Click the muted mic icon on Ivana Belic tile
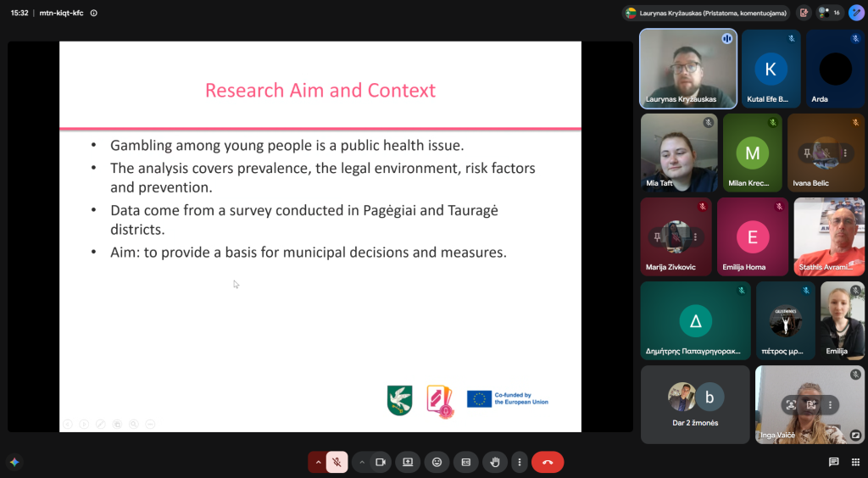 coord(856,123)
